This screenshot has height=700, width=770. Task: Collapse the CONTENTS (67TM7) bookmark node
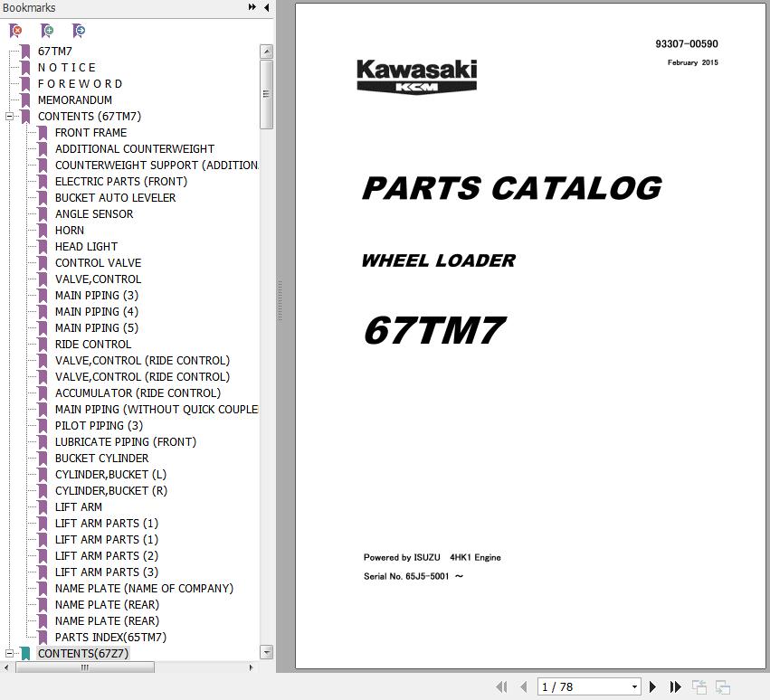[x=9, y=117]
